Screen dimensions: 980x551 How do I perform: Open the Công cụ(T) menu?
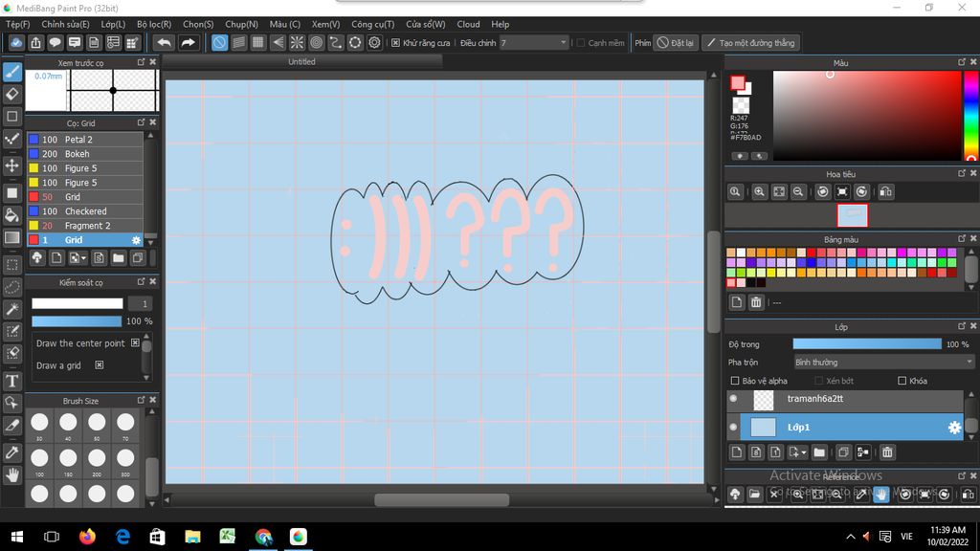coord(372,24)
